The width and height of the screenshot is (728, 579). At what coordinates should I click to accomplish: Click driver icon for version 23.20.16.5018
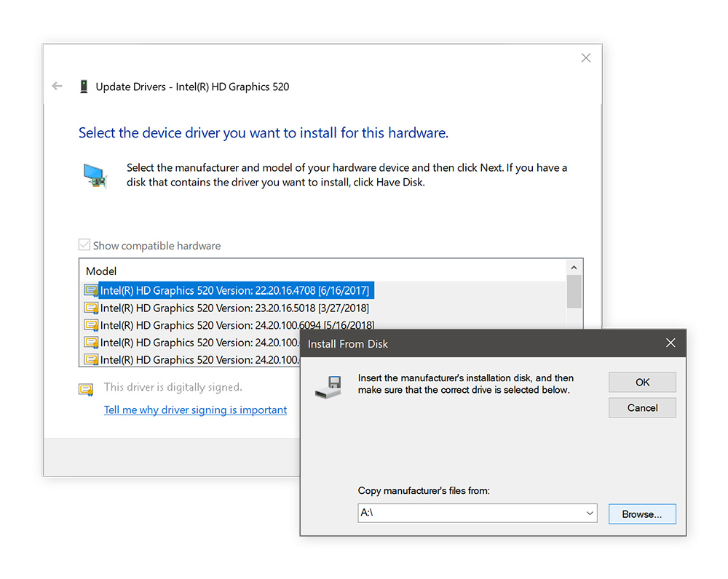92,308
